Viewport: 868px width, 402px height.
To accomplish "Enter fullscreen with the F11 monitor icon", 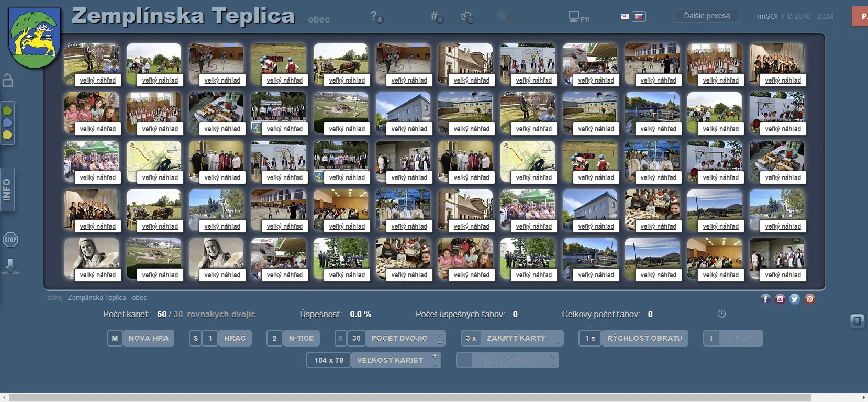I will pyautogui.click(x=575, y=17).
